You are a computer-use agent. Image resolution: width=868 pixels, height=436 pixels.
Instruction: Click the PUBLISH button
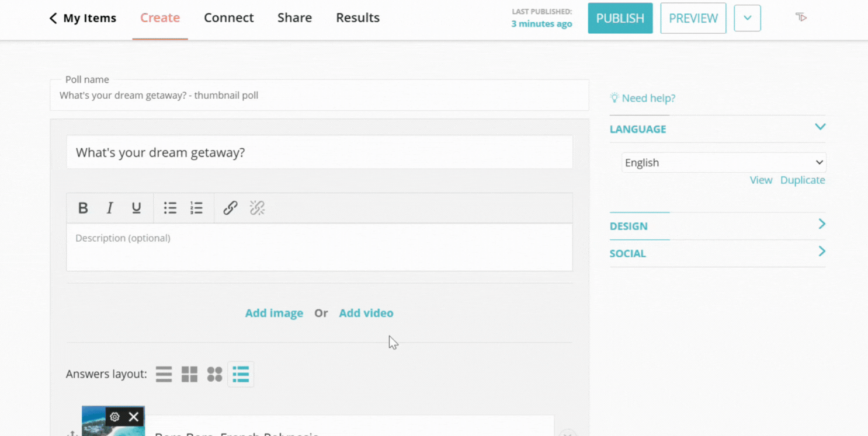(x=620, y=18)
